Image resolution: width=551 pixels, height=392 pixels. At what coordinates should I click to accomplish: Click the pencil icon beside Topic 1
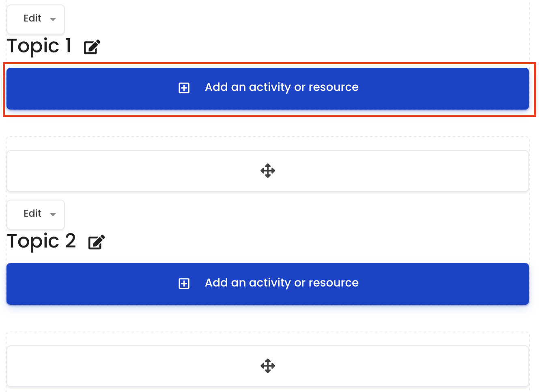coord(92,47)
